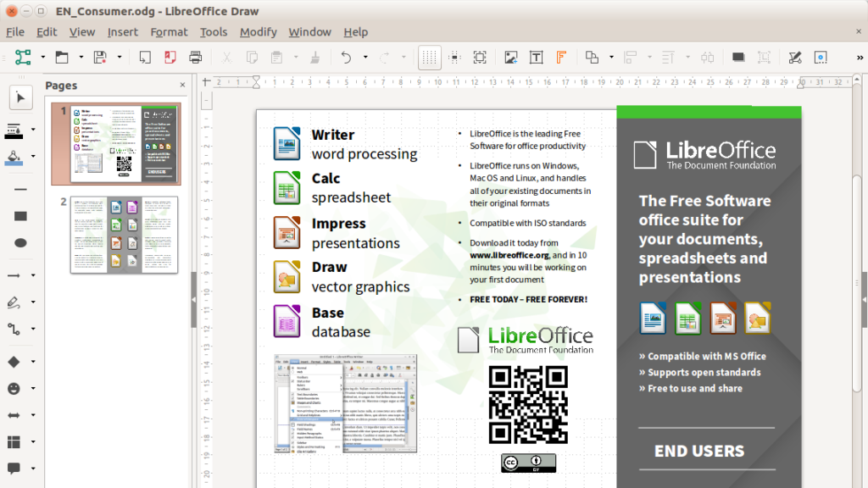Select the Crop Image tool
Viewport: 868px width, 488px height.
(x=764, y=57)
